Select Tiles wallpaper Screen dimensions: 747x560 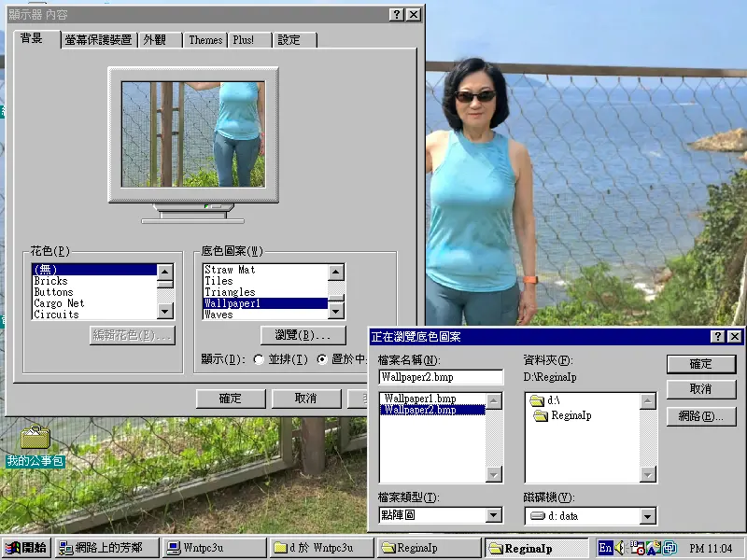265,281
